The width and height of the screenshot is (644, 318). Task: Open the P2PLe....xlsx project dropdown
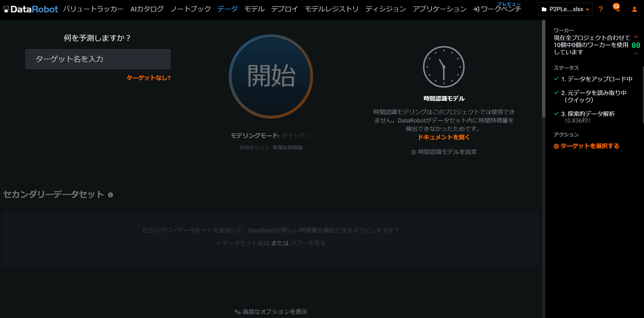[565, 9]
